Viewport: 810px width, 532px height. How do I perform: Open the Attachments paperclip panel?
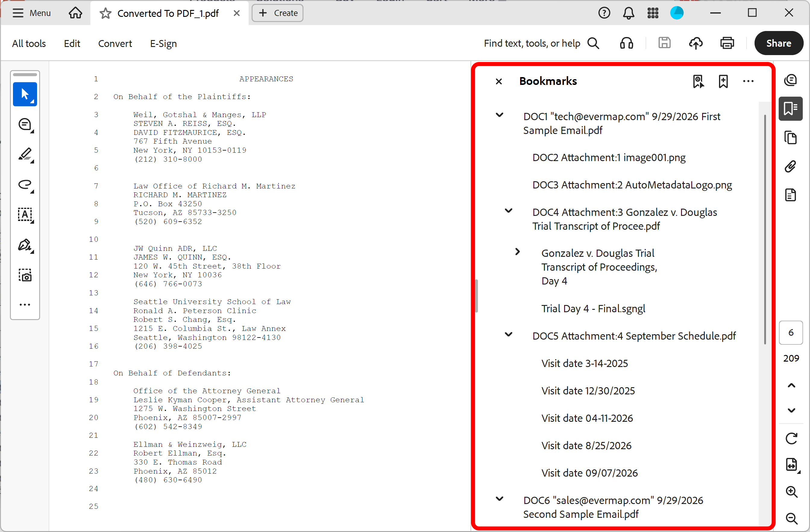coord(791,166)
